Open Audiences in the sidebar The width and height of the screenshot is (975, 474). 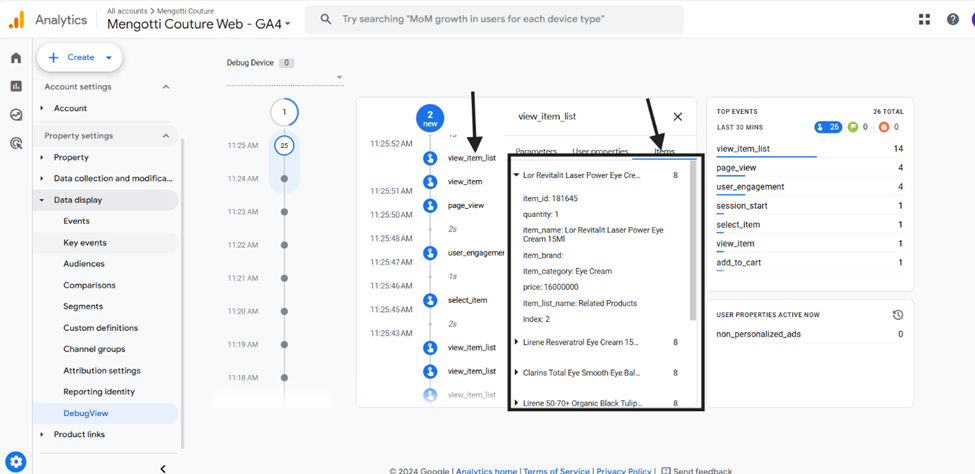84,264
